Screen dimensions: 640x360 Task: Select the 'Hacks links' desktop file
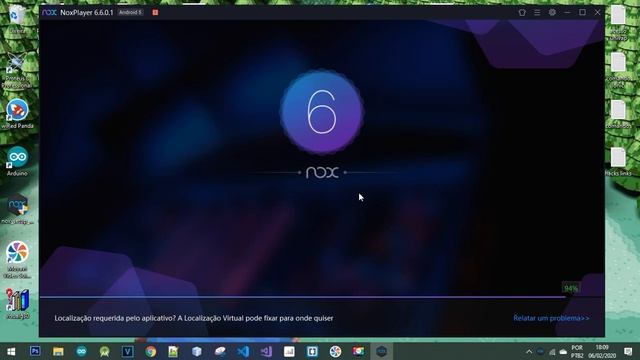tap(618, 162)
